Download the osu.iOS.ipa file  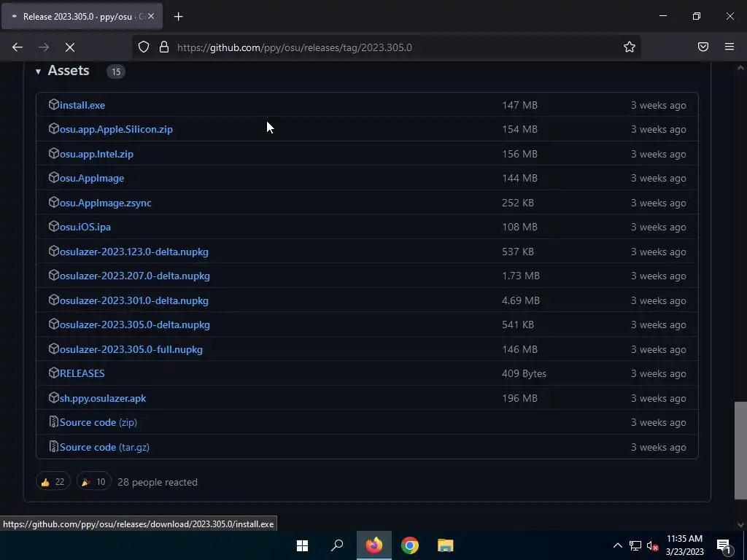point(85,227)
